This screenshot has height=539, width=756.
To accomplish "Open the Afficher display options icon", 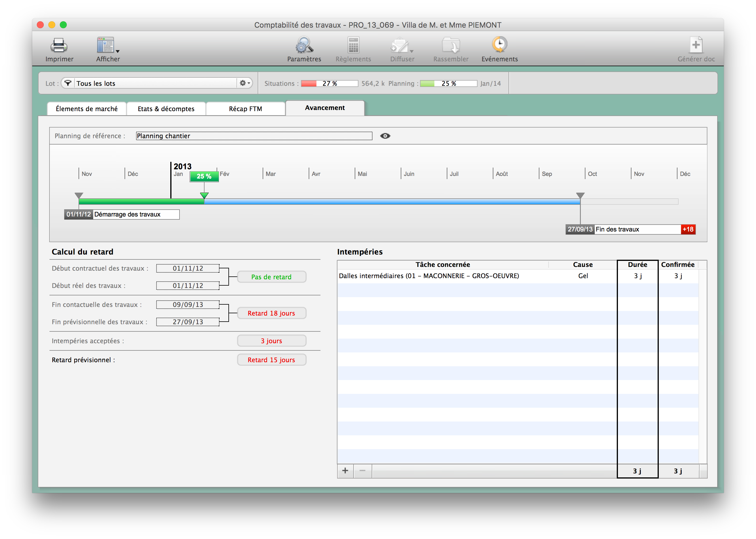I will (x=106, y=45).
